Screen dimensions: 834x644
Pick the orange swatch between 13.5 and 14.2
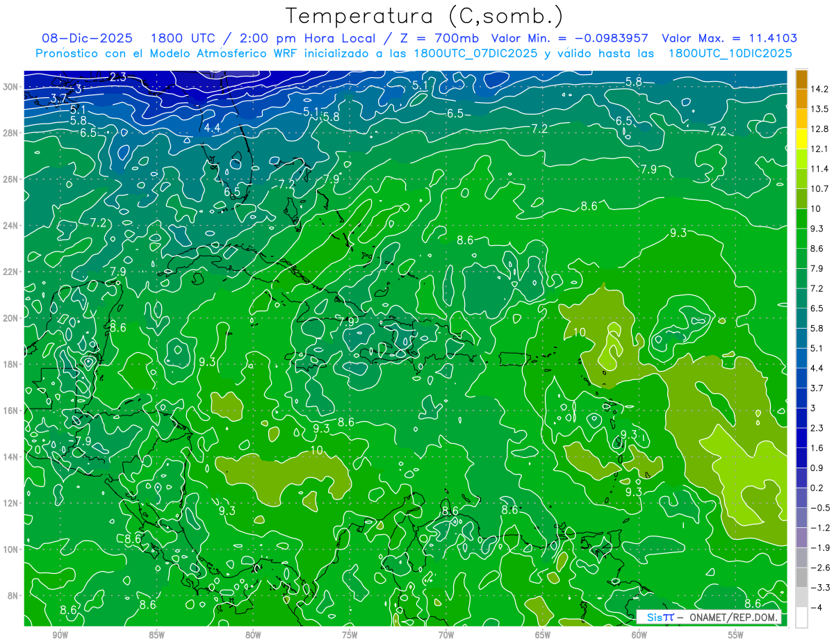point(801,99)
